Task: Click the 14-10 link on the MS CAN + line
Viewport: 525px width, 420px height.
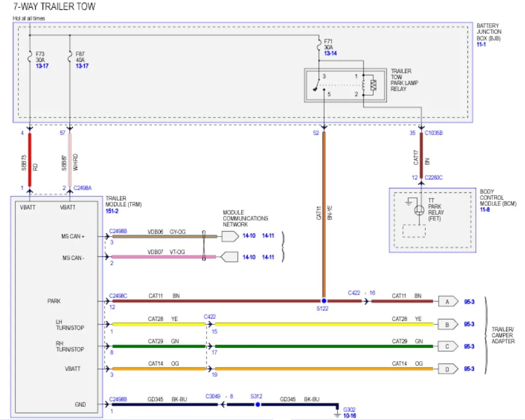Action: coord(249,236)
